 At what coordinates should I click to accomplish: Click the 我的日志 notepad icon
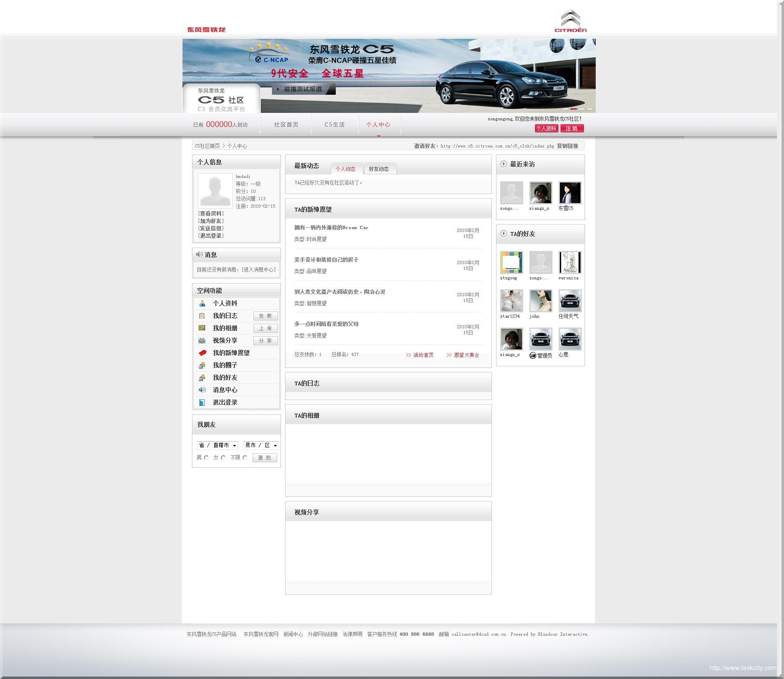tap(202, 316)
